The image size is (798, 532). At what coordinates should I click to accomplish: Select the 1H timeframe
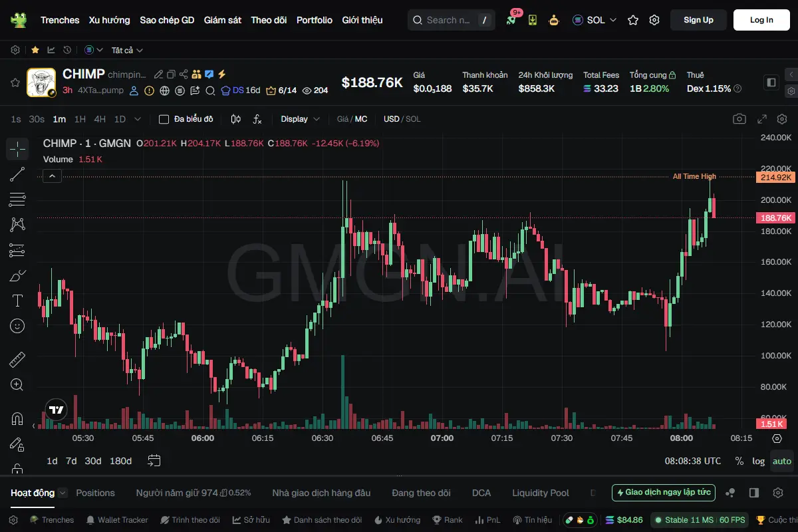(x=80, y=119)
